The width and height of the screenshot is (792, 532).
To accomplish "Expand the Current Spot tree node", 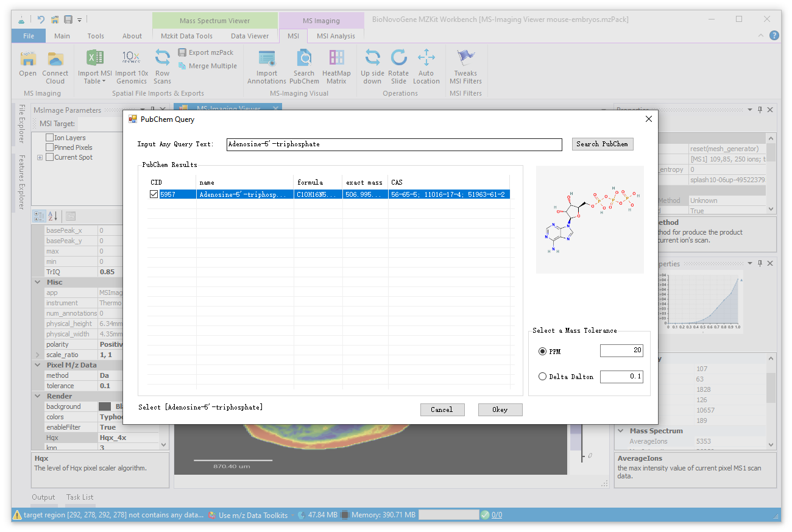I will (40, 157).
